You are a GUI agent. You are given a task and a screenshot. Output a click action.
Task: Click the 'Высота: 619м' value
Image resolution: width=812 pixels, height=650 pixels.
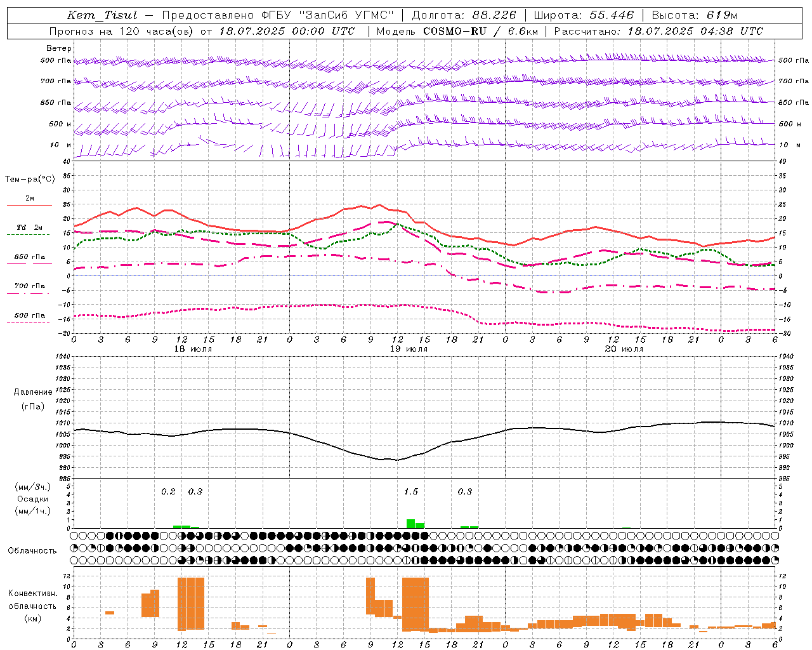pyautogui.click(x=695, y=15)
